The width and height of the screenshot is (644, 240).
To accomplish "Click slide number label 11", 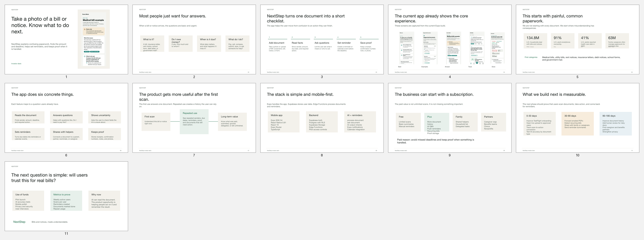I will [66, 234].
